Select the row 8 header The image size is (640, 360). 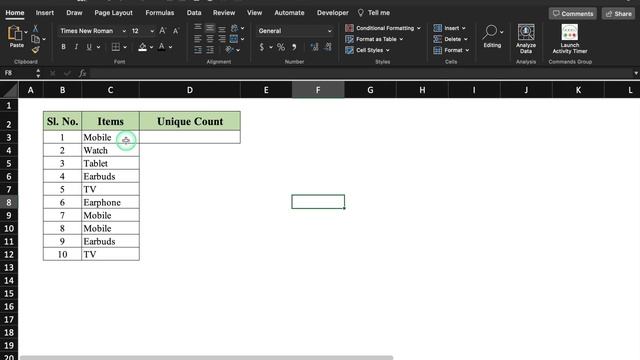[9, 202]
